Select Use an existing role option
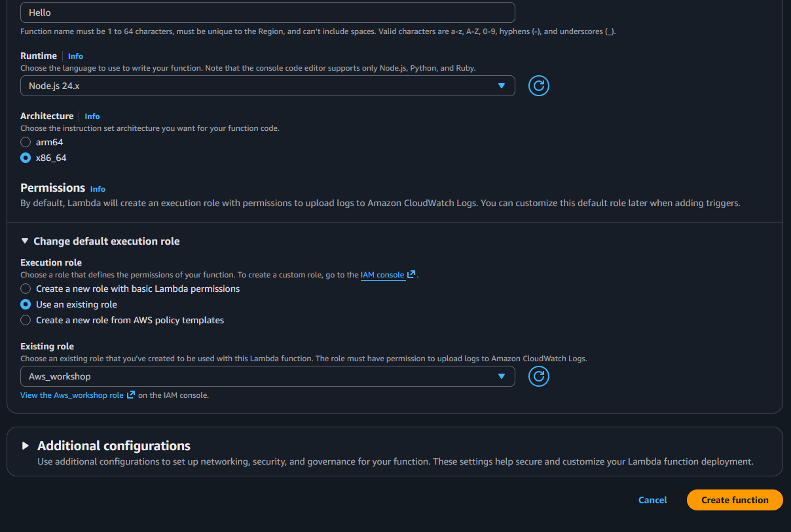This screenshot has width=791, height=532. [26, 304]
